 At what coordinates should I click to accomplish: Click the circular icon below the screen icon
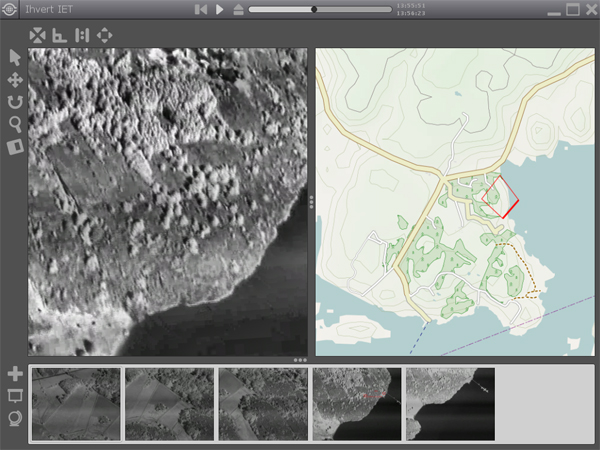15,418
